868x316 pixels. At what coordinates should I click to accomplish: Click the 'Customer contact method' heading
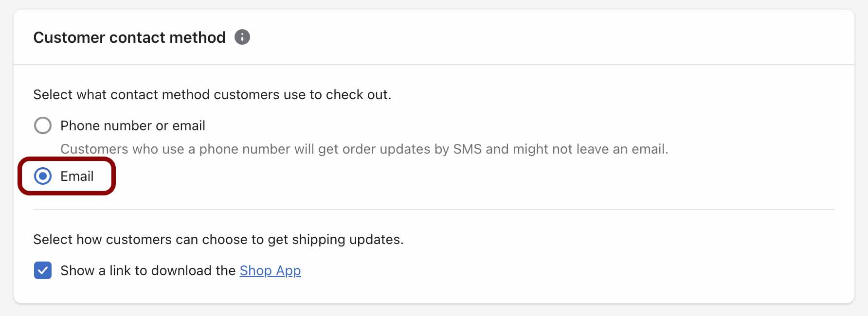pos(129,37)
